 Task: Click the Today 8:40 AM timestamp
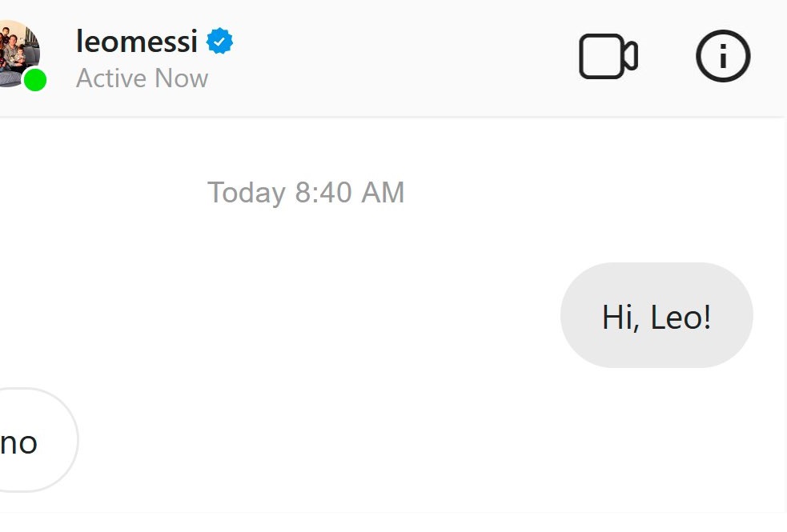(306, 193)
